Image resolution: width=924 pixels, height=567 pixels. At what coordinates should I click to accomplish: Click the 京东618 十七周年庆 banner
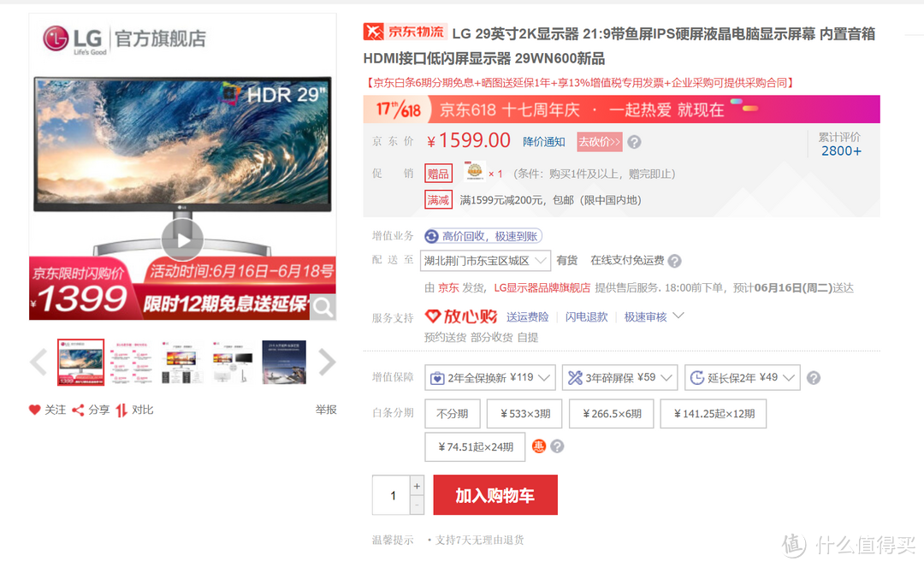(x=622, y=109)
